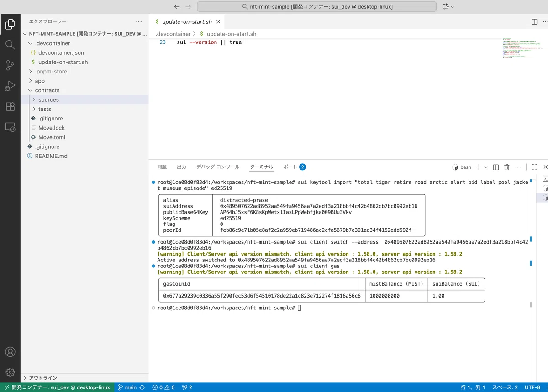
Task: Click suiBalance value 1.00
Action: 438,296
